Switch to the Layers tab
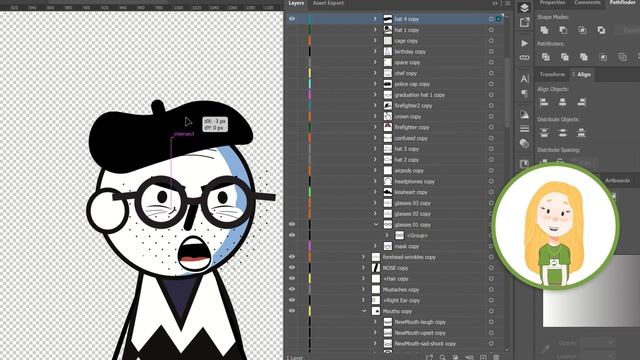Image resolution: width=640 pixels, height=360 pixels. [x=296, y=3]
